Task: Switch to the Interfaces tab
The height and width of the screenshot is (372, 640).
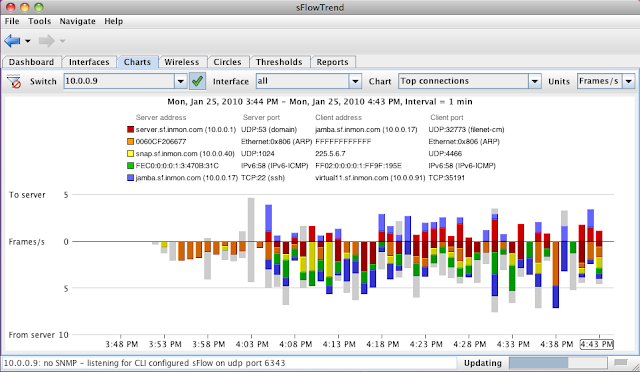Action: point(89,62)
